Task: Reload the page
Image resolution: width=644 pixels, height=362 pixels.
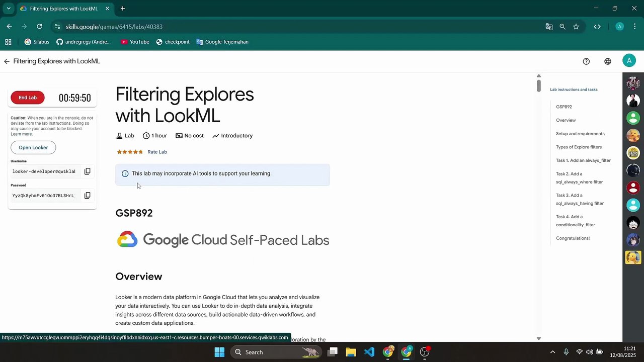Action: point(39,27)
